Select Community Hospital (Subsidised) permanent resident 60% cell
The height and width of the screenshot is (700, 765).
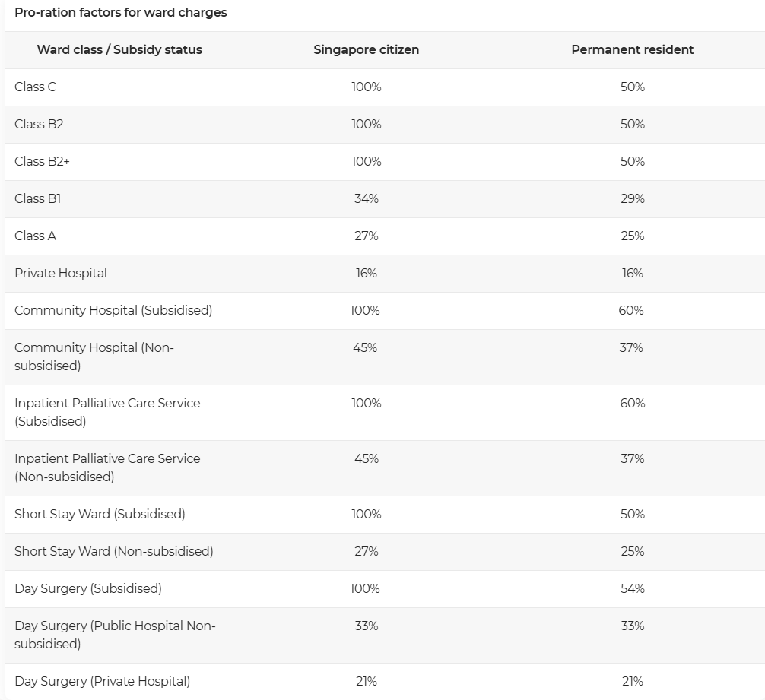pyautogui.click(x=632, y=310)
